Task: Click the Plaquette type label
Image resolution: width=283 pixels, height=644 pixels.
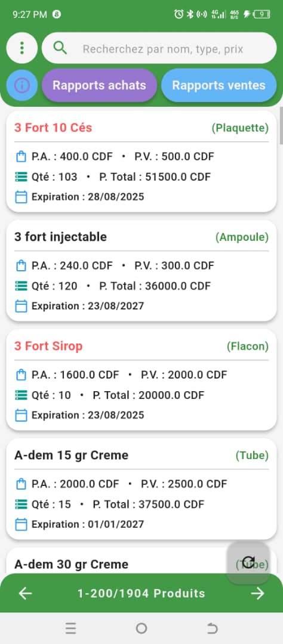Action: pyautogui.click(x=240, y=128)
